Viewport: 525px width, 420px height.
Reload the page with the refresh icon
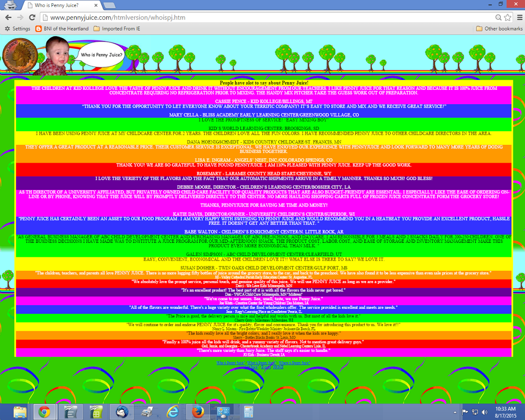[x=32, y=17]
